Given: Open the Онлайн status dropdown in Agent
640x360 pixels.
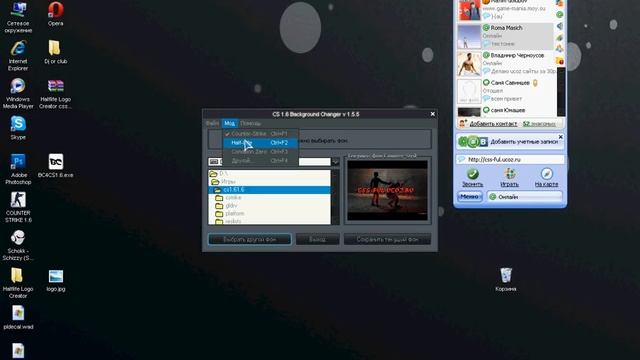Looking at the screenshot, I should point(524,197).
